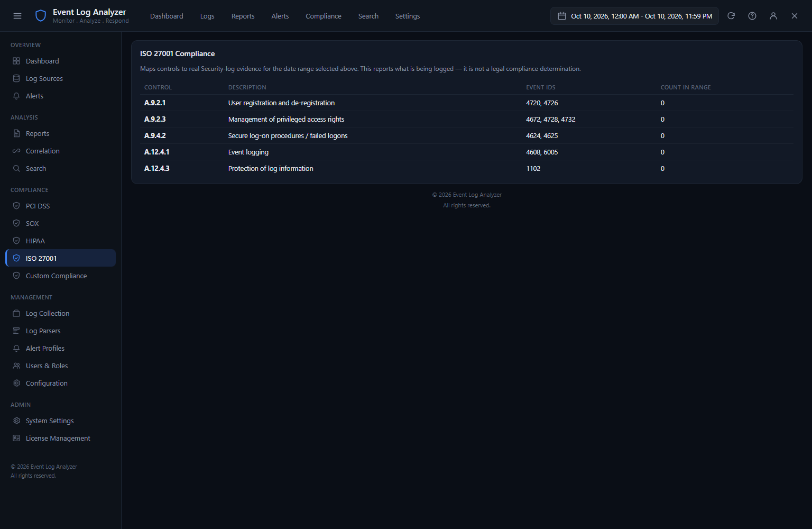Click the Log Sources database icon

click(16, 78)
